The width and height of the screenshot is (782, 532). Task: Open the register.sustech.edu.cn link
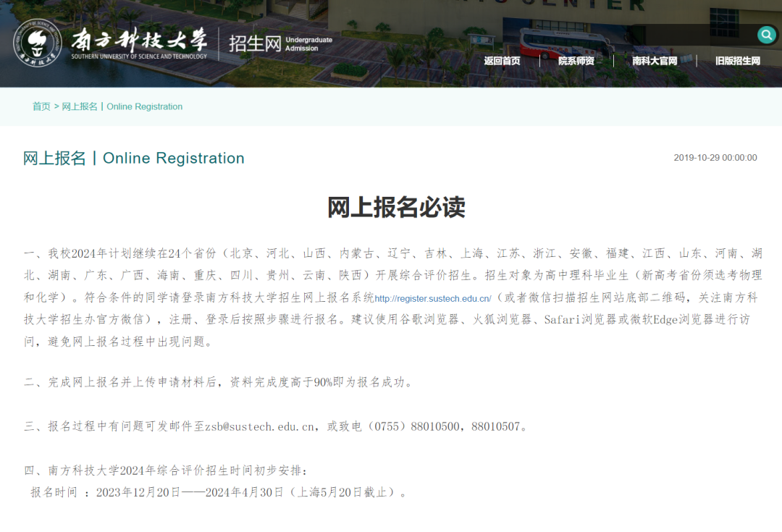coord(433,299)
